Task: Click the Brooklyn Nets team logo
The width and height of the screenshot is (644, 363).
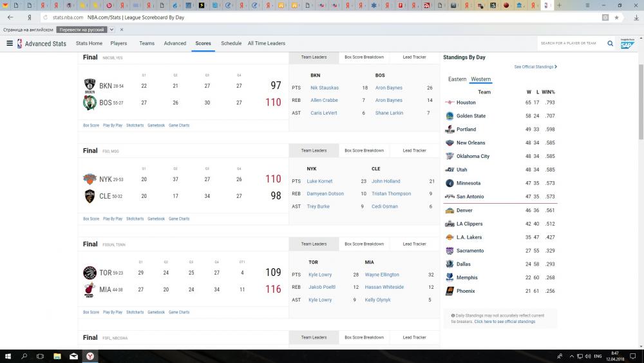Action: point(90,86)
